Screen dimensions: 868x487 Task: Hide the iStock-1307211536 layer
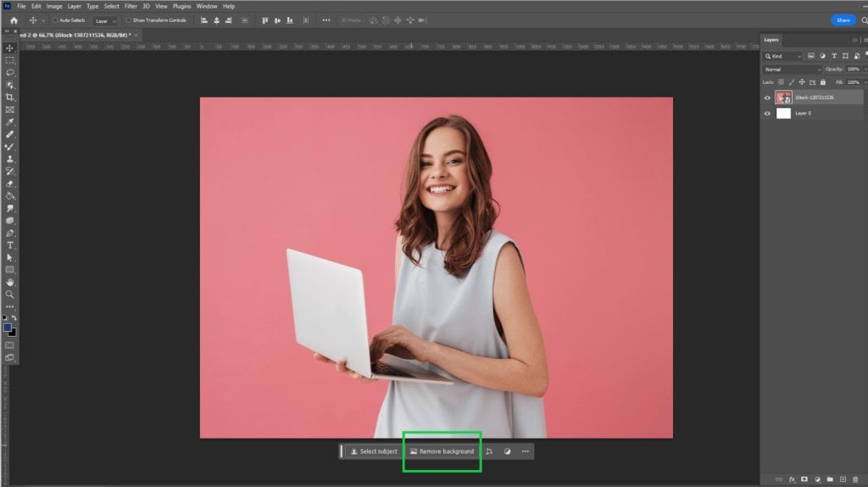click(767, 98)
